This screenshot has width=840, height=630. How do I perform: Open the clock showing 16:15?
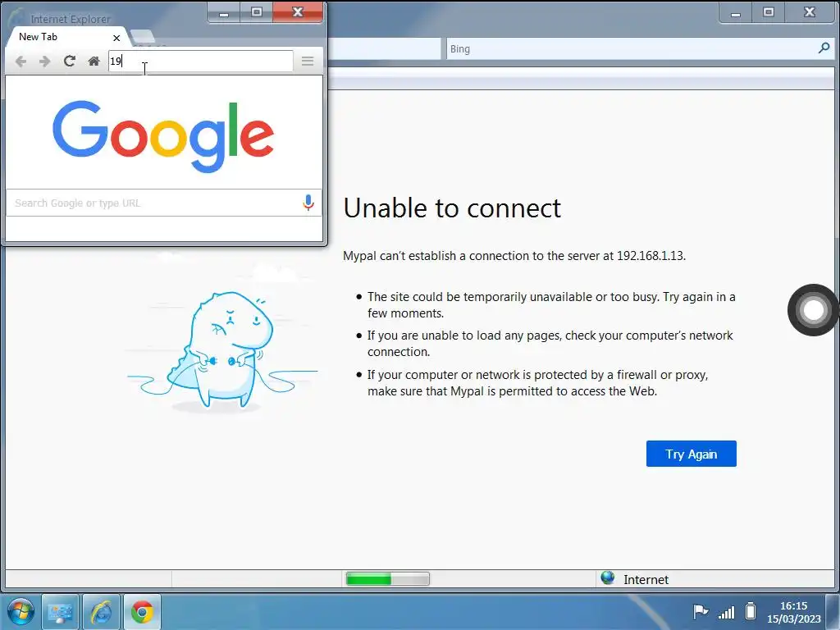tap(793, 612)
